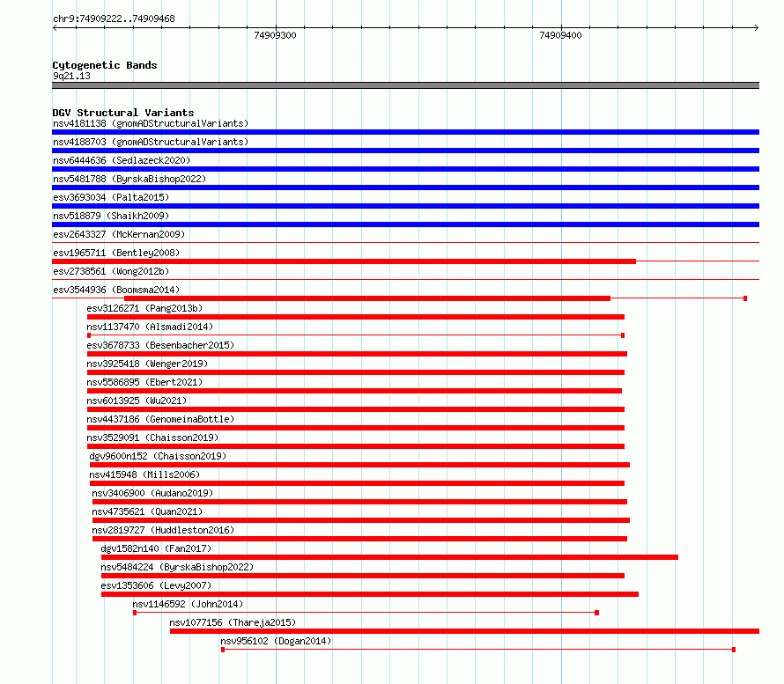Click esv3126271 (Pang2013b) label
The image size is (784, 684).
pos(144,308)
